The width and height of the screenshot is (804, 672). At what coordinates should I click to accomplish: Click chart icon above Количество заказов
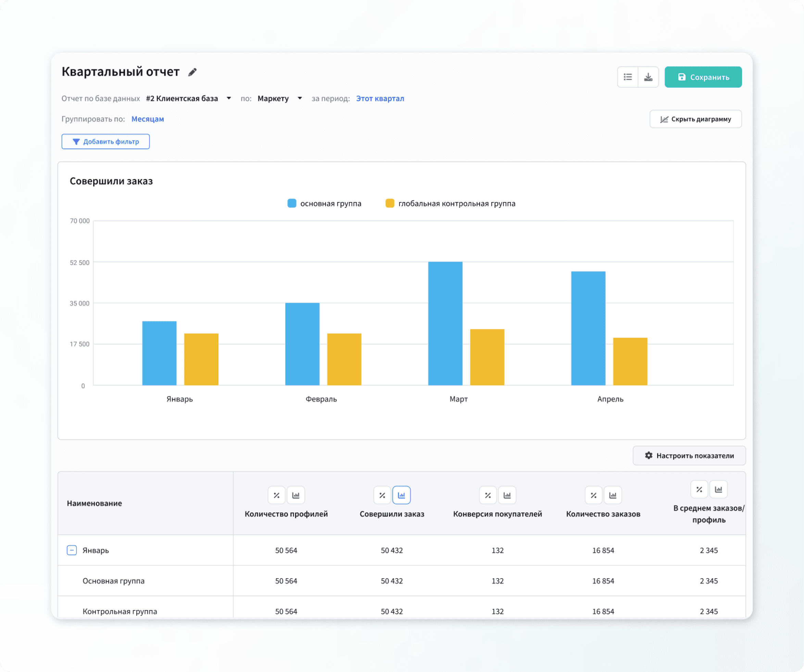point(613,495)
